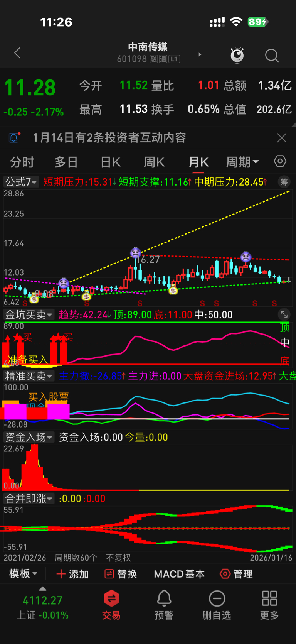Viewport: 296px width, 644px height.
Task: Tap 不复权 adjustment setting
Action: (118, 558)
